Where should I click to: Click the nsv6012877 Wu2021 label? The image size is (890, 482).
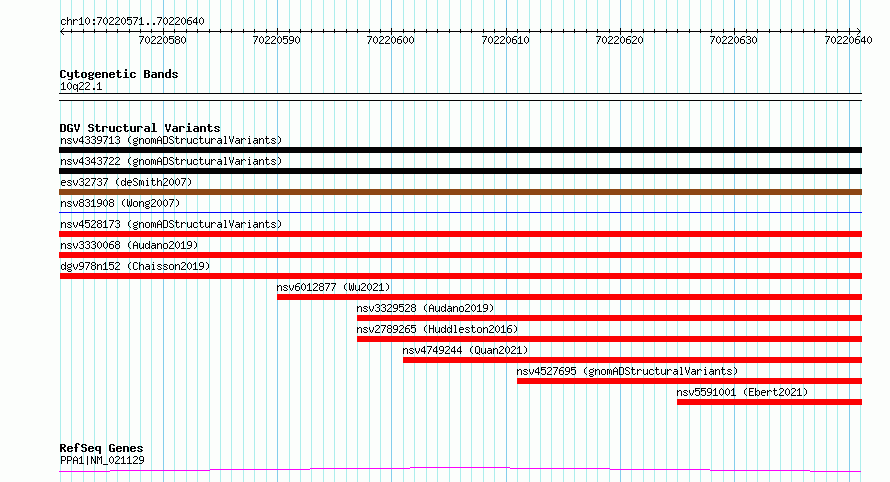tap(333, 287)
